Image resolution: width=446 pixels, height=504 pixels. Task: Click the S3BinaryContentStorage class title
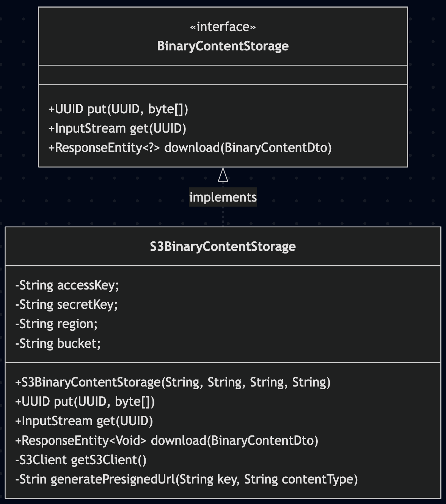pyautogui.click(x=223, y=247)
